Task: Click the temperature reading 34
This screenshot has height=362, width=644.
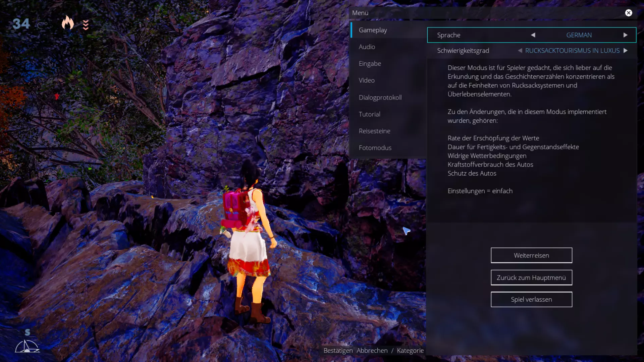Action: coord(21,24)
